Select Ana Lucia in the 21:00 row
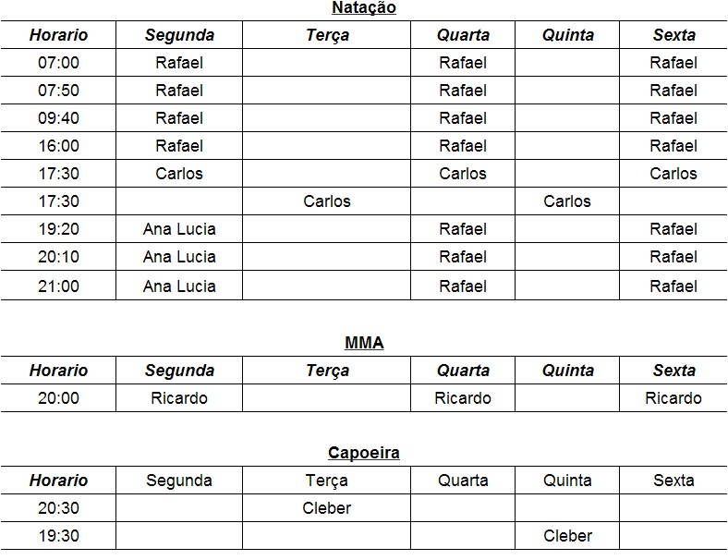 click(179, 286)
